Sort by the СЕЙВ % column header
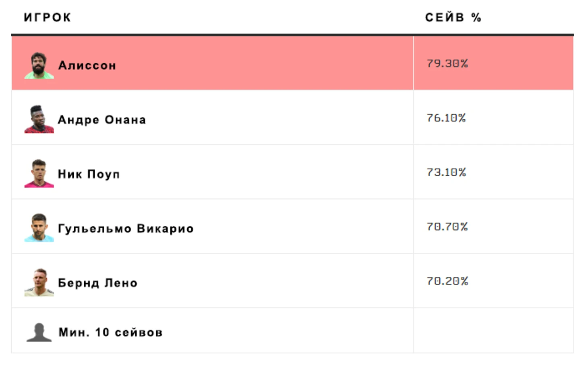 453,17
